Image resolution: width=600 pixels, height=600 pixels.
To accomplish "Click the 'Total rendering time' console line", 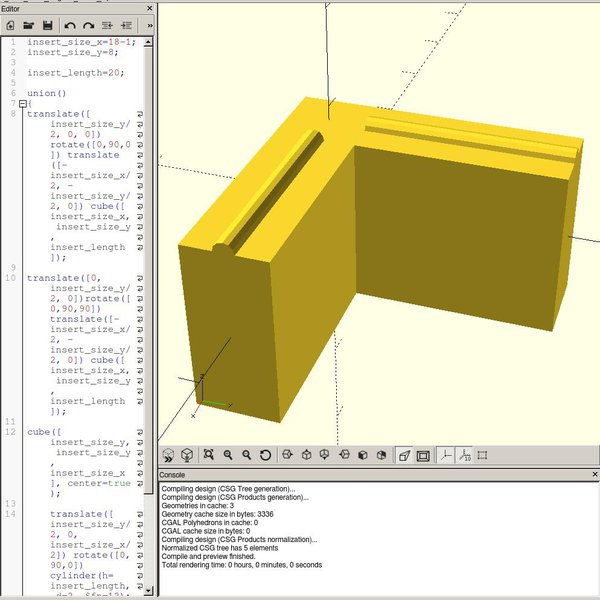I will click(x=241, y=565).
